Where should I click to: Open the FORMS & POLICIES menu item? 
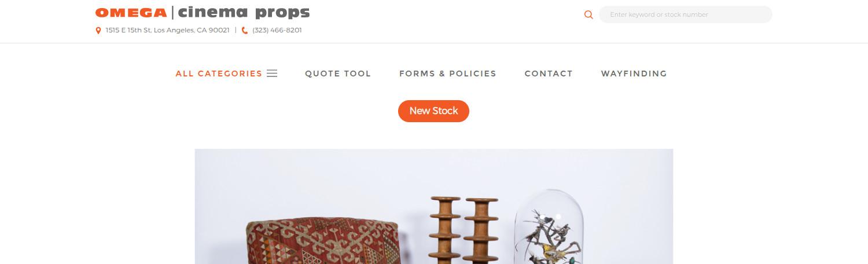448,74
